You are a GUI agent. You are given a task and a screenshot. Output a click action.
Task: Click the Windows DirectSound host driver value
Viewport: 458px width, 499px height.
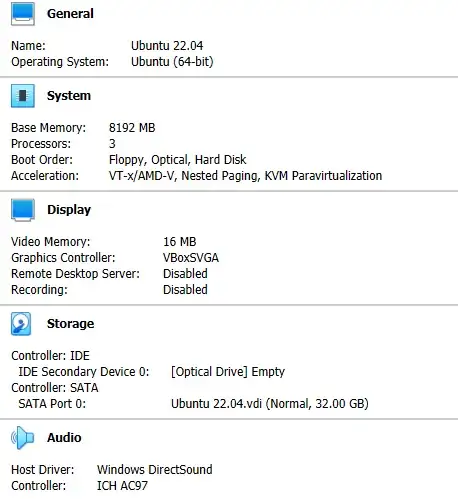click(155, 470)
